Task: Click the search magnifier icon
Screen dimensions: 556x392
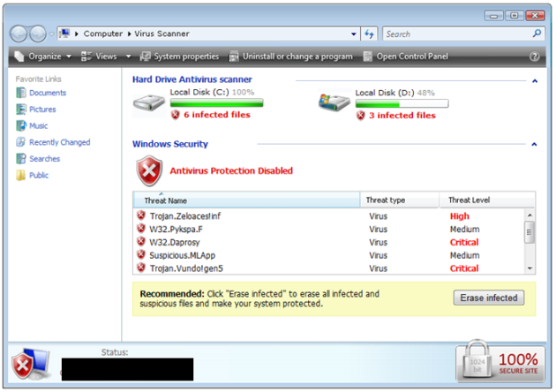Action: pyautogui.click(x=536, y=34)
